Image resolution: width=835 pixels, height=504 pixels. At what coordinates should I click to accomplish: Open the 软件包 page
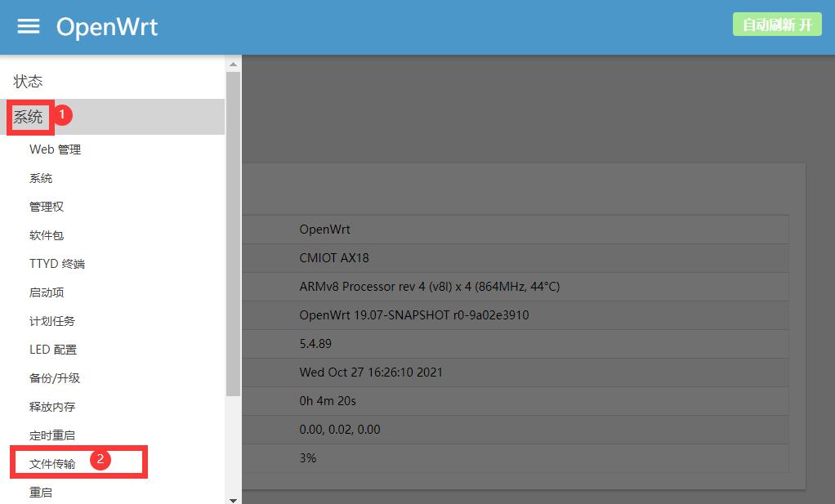tap(47, 235)
